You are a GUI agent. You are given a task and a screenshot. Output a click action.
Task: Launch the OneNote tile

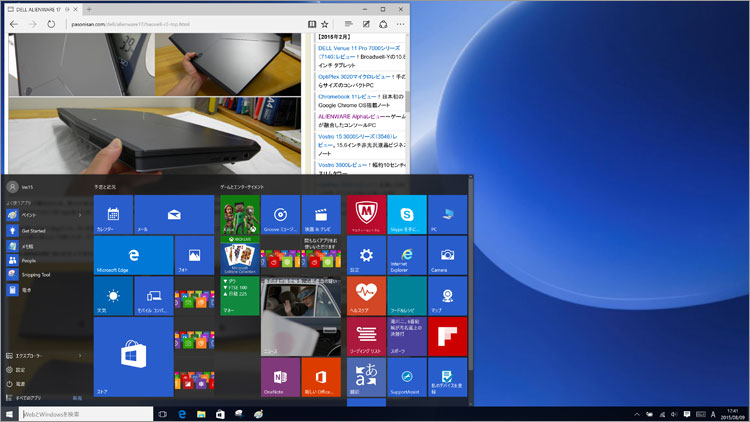coord(280,377)
